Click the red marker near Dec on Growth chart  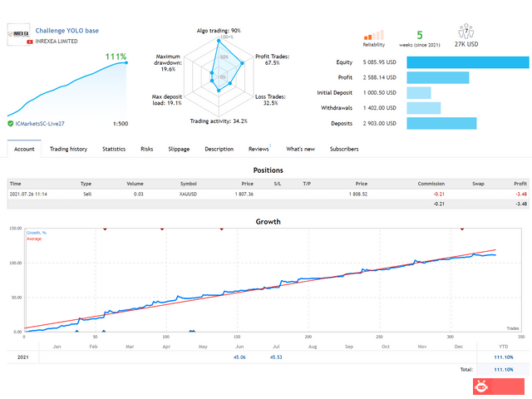(462, 229)
